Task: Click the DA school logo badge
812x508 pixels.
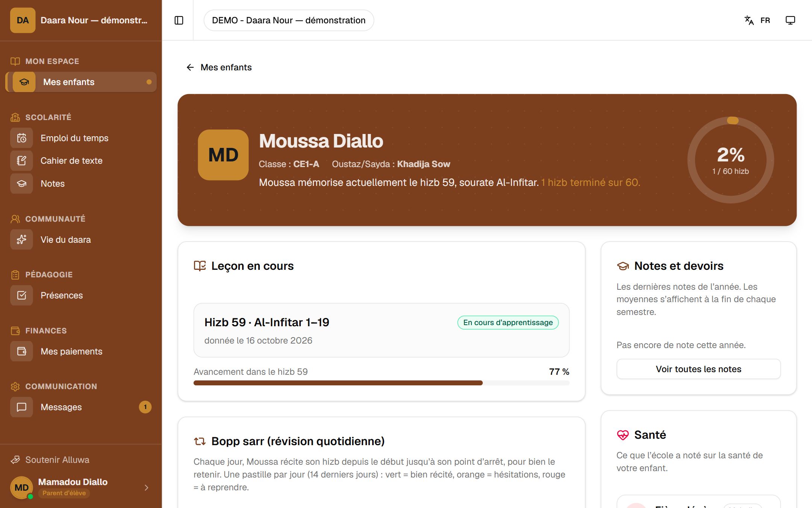Action: 23,20
